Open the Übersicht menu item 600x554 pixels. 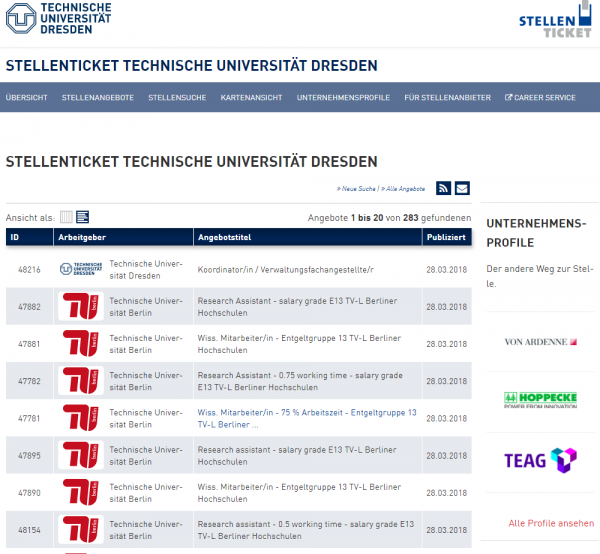(x=26, y=98)
